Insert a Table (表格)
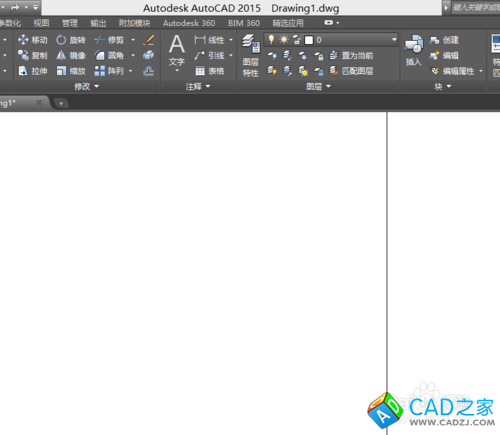This screenshot has width=500, height=435. pyautogui.click(x=209, y=71)
